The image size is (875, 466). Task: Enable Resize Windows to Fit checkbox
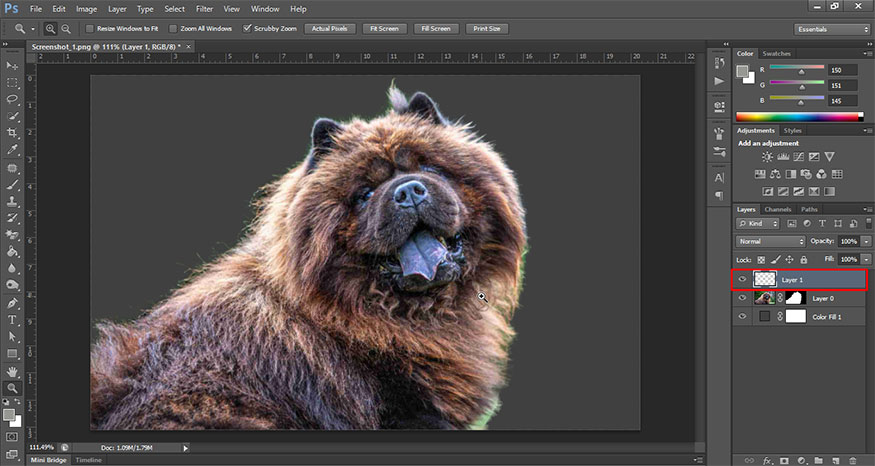(89, 28)
